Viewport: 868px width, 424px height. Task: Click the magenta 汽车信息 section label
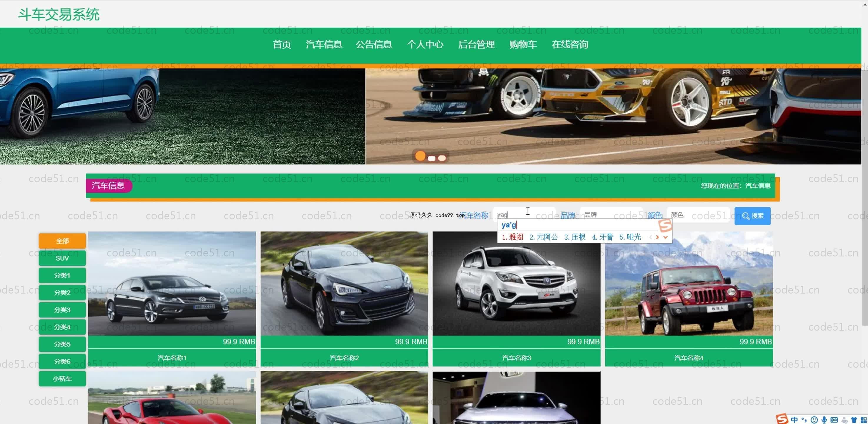pos(109,185)
